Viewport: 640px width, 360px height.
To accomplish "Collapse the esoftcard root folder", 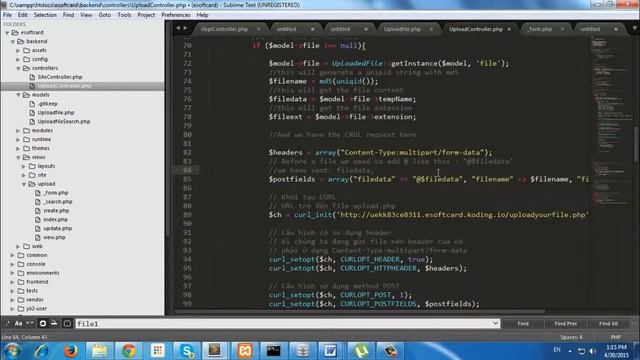I will pos(7,33).
